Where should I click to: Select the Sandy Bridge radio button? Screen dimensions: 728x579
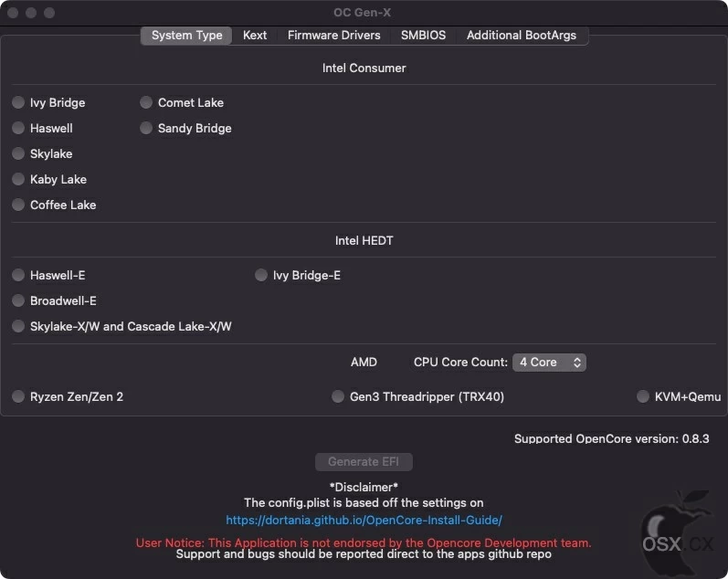pos(146,128)
